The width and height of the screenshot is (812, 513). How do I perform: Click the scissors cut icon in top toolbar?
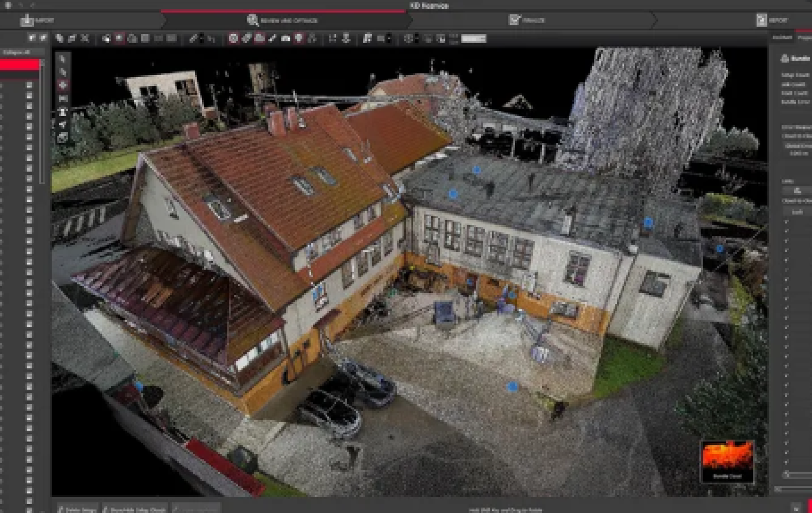point(85,38)
